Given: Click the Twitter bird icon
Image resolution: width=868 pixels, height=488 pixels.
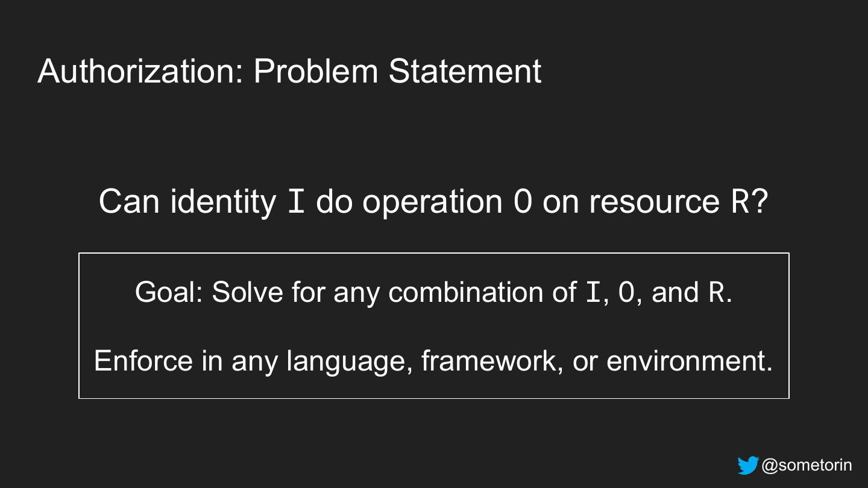Looking at the screenshot, I should tap(748, 466).
